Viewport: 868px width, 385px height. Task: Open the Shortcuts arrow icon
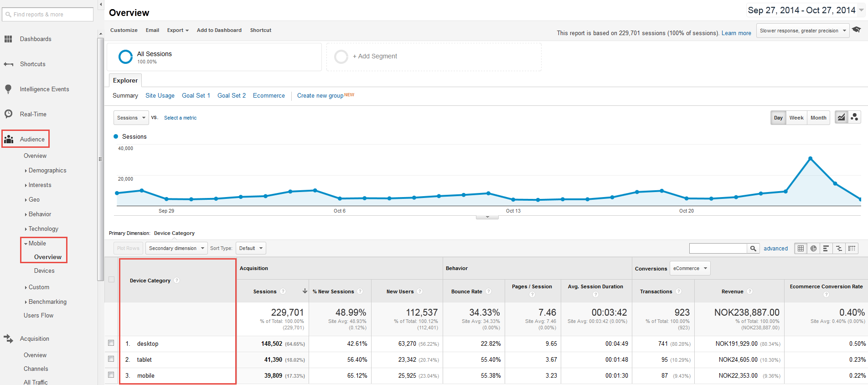pyautogui.click(x=8, y=64)
